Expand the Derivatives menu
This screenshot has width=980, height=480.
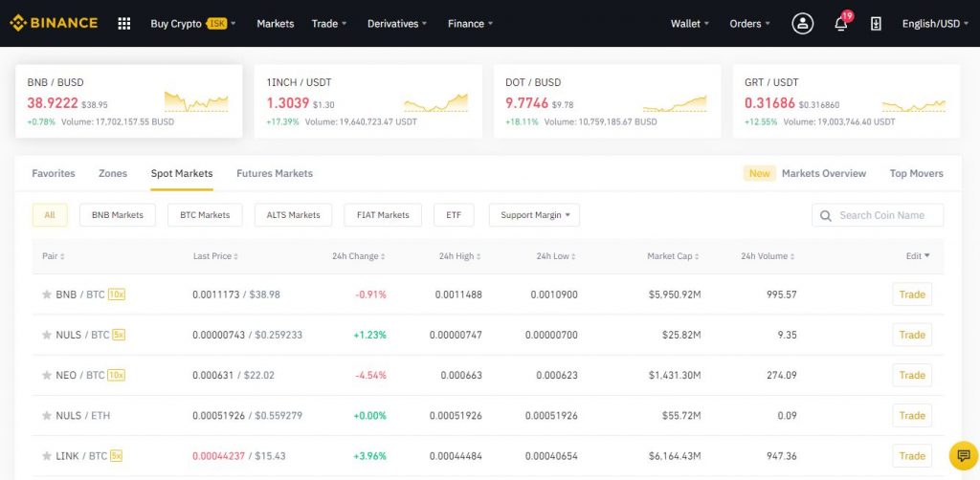pos(397,24)
